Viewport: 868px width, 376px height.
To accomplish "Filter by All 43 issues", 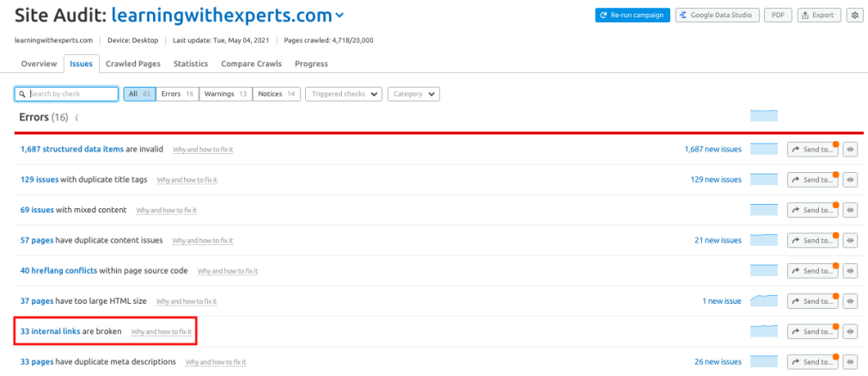I will click(x=139, y=95).
